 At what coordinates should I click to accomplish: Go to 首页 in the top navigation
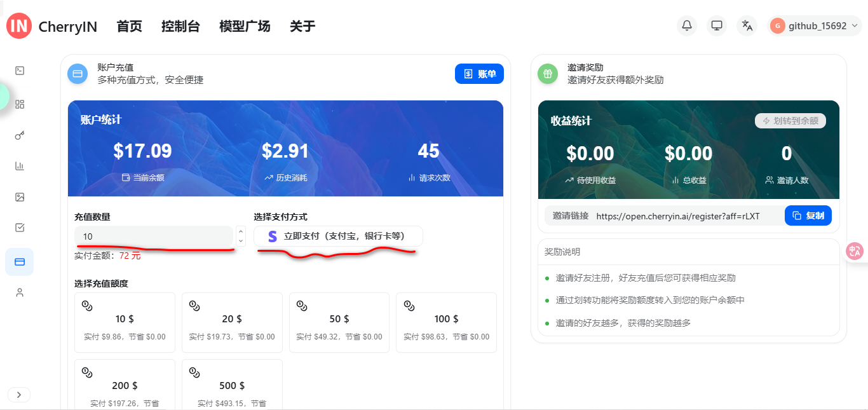point(130,26)
